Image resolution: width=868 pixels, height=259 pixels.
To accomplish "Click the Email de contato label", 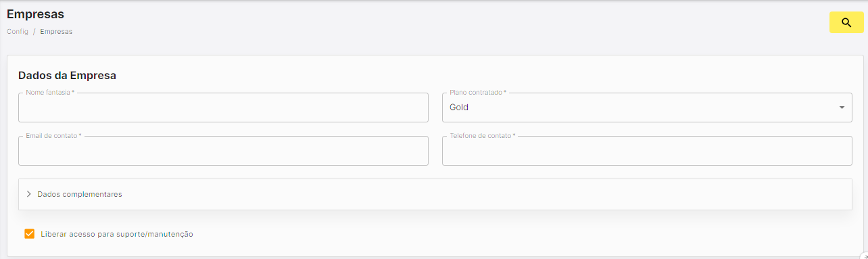I will [53, 136].
